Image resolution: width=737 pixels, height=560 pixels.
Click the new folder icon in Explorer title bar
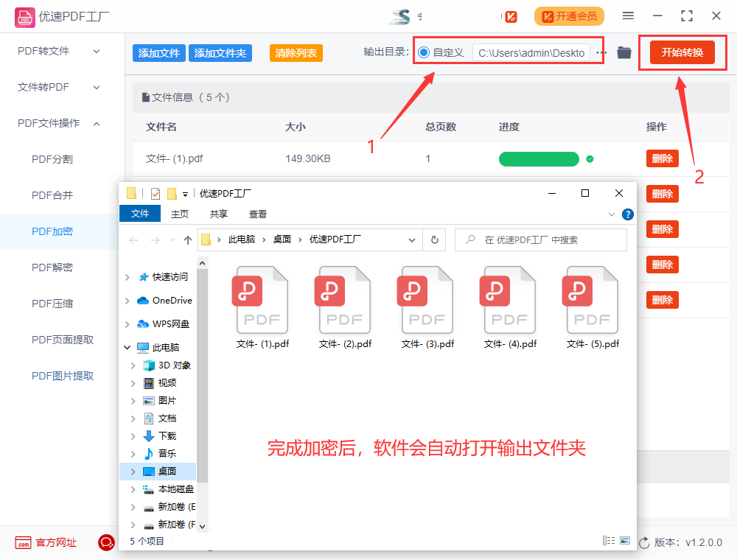[x=172, y=194]
